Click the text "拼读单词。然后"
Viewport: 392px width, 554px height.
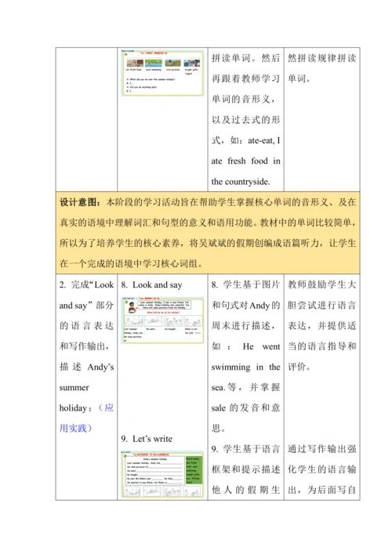pyautogui.click(x=245, y=58)
